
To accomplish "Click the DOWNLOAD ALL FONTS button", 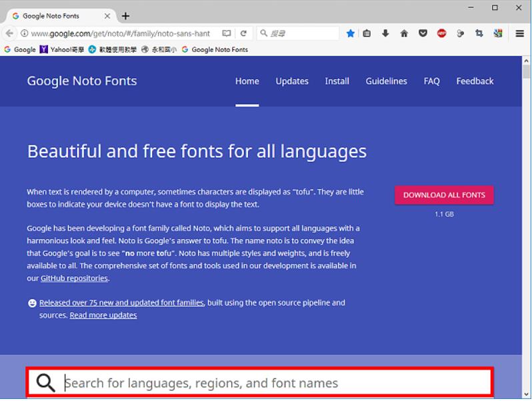I will pos(444,195).
